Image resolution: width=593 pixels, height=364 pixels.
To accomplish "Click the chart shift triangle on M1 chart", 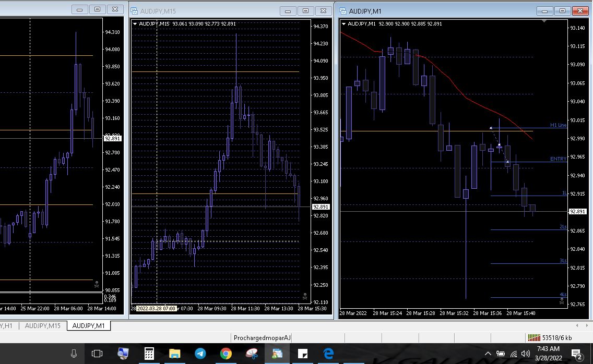I will [x=544, y=21].
